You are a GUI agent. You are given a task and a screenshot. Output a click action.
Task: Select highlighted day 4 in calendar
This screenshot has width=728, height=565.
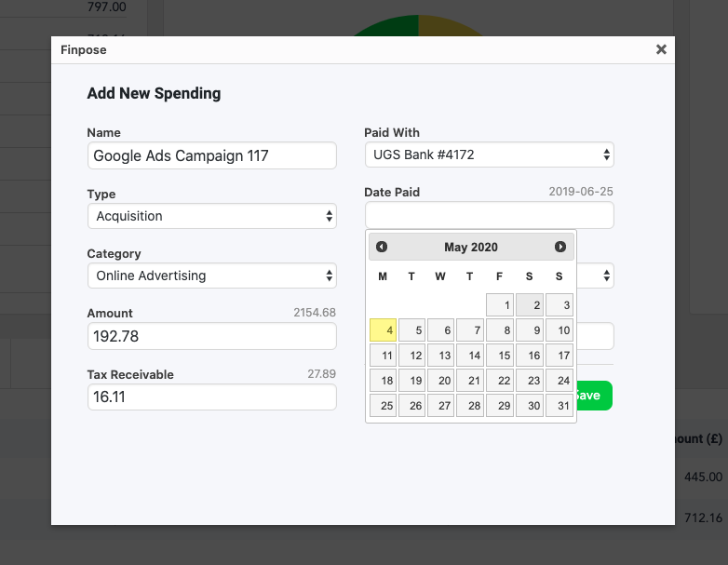click(383, 330)
